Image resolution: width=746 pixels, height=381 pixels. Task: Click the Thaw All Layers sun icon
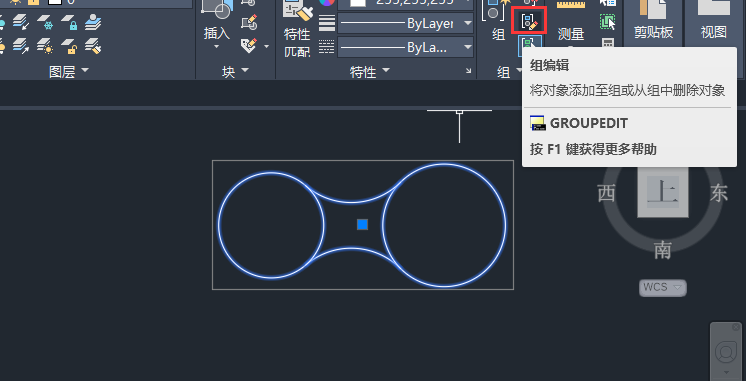pyautogui.click(x=45, y=46)
